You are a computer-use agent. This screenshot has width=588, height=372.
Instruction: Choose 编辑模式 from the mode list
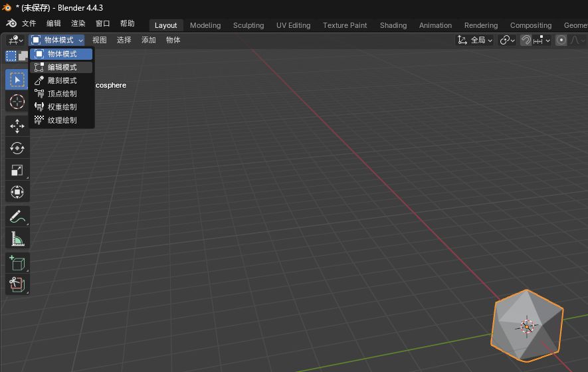[x=62, y=67]
